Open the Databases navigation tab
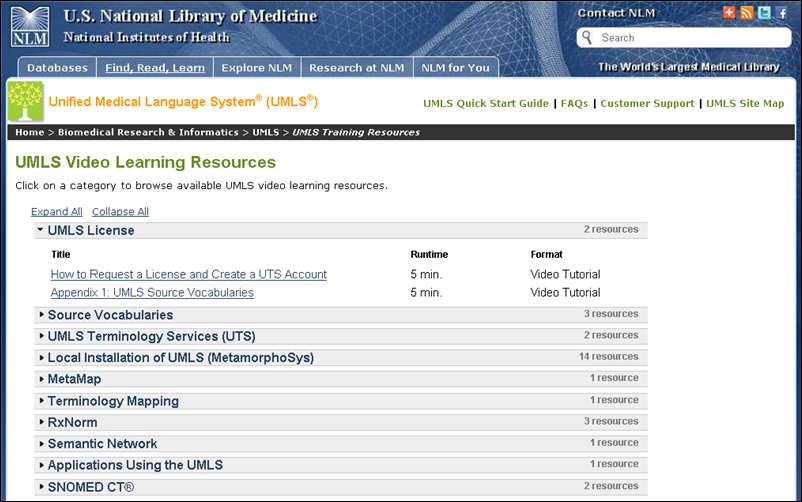 57,68
